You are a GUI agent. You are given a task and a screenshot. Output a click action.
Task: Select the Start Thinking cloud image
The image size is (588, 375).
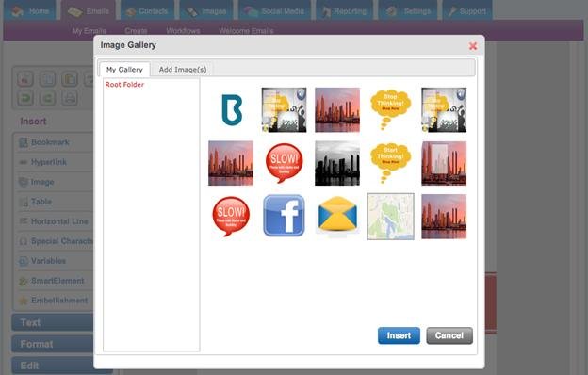coord(390,163)
